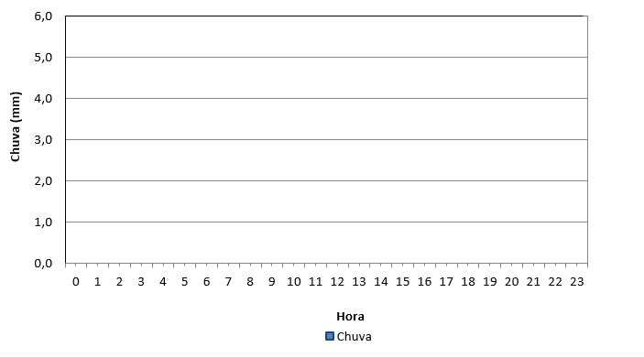Click hour 5 on the x-axis
The image size is (644, 358).
point(184,282)
